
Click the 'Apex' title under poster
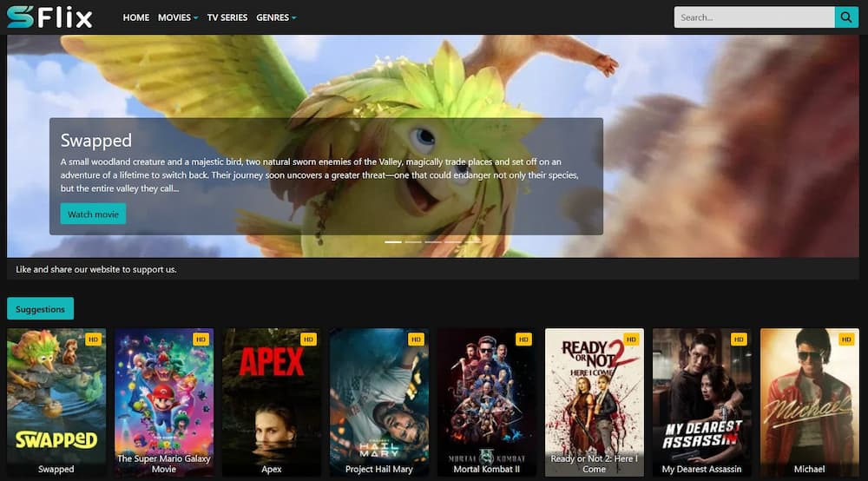pyautogui.click(x=271, y=469)
